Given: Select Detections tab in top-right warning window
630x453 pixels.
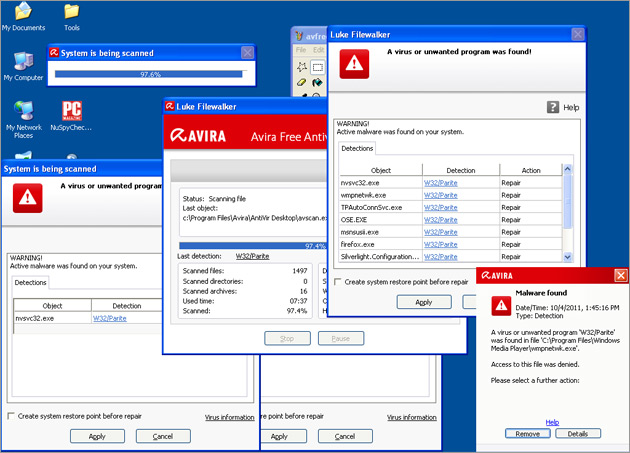Looking at the screenshot, I should (x=357, y=148).
